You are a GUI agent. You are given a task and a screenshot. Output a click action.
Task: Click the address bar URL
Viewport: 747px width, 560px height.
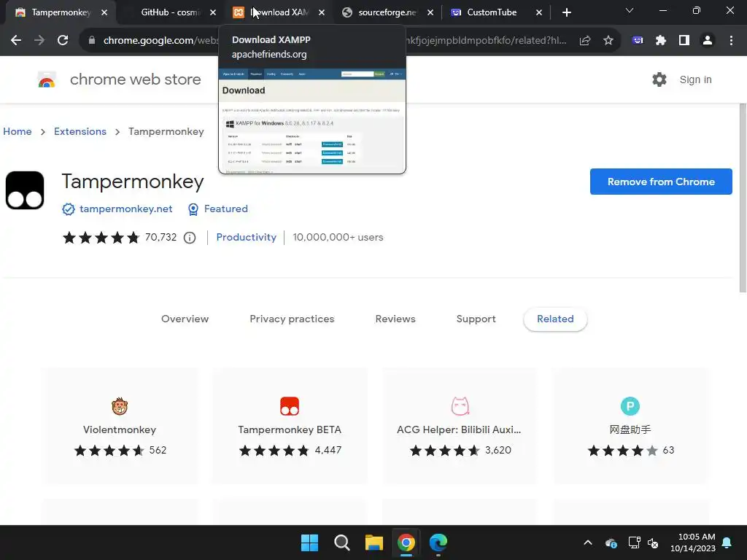pos(334,41)
